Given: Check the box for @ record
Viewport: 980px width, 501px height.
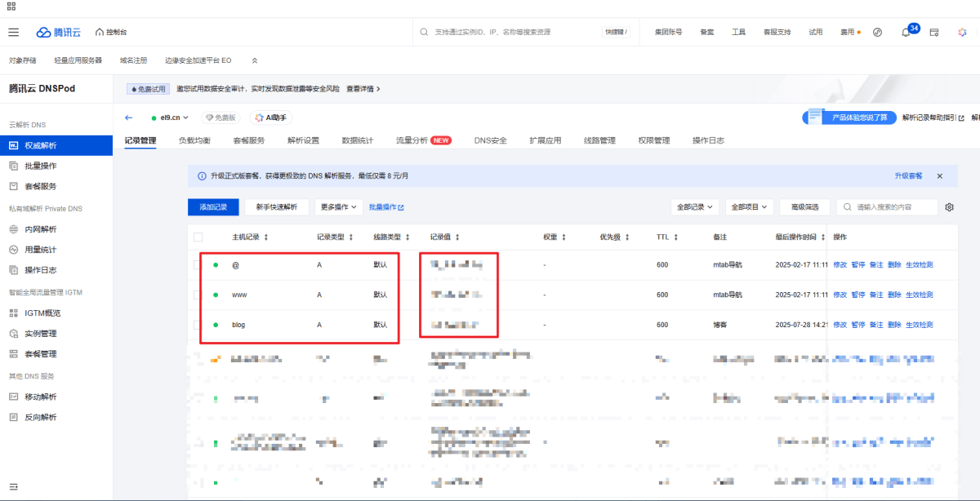Looking at the screenshot, I should click(198, 265).
